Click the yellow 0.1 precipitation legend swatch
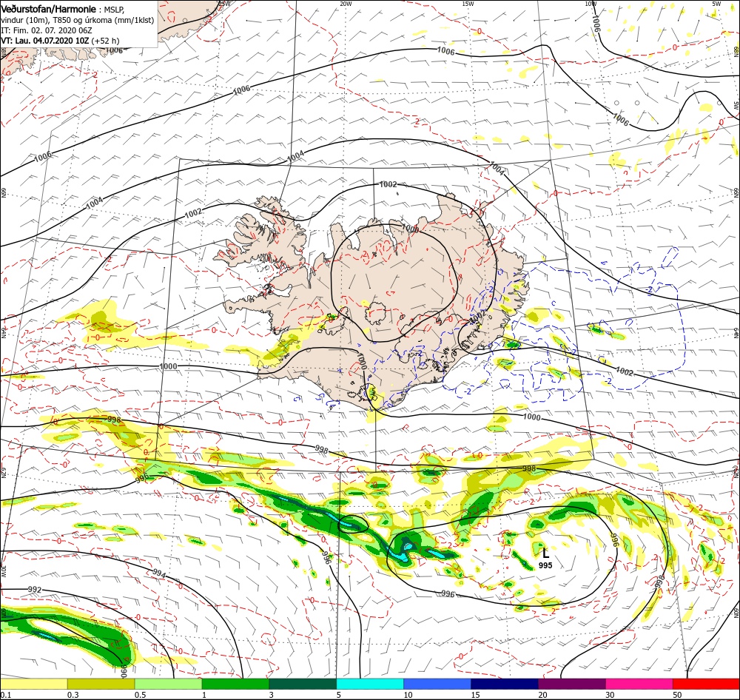 [33, 684]
